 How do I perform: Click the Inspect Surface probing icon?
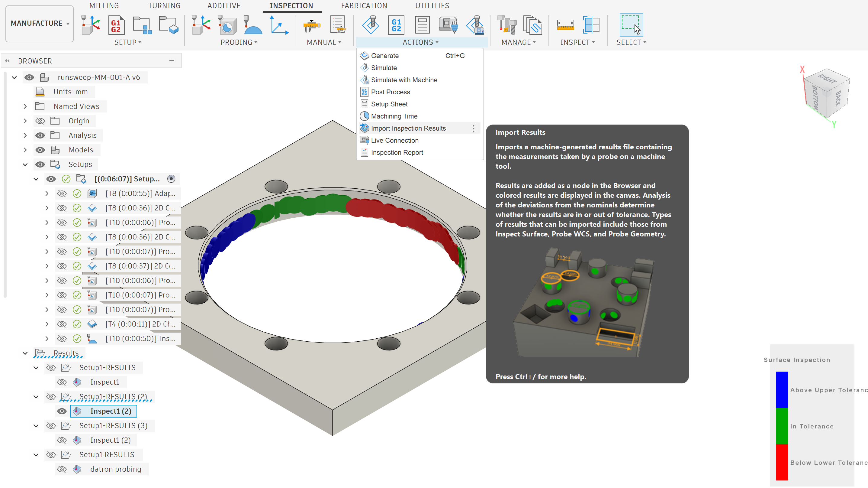[253, 25]
